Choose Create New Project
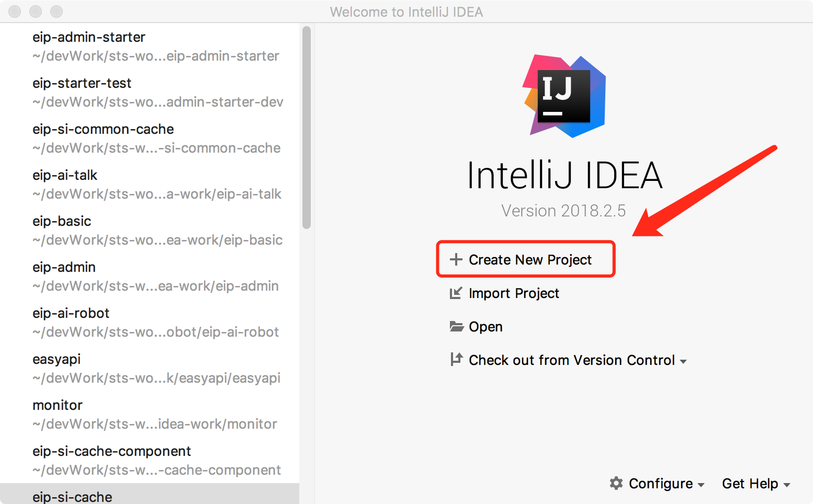 click(530, 260)
